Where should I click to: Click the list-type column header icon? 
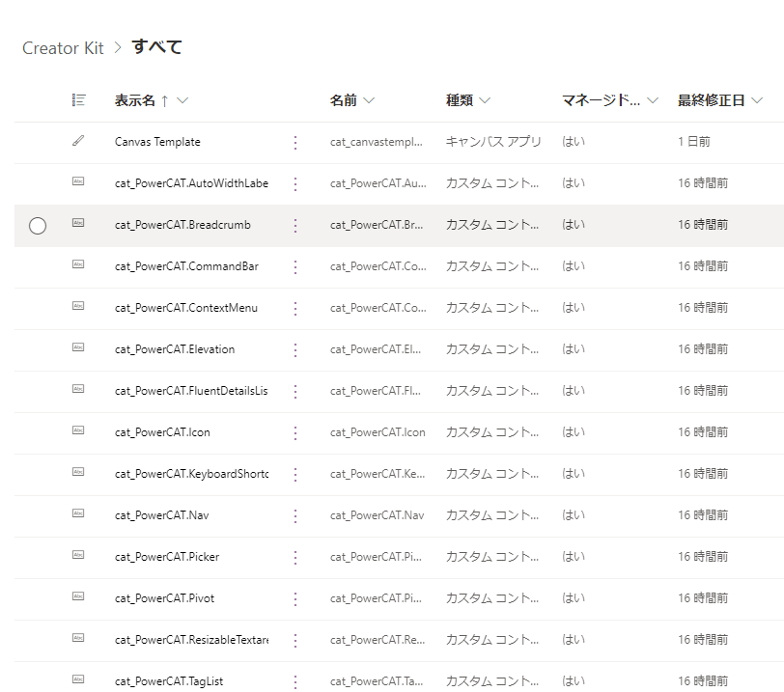pos(78,100)
